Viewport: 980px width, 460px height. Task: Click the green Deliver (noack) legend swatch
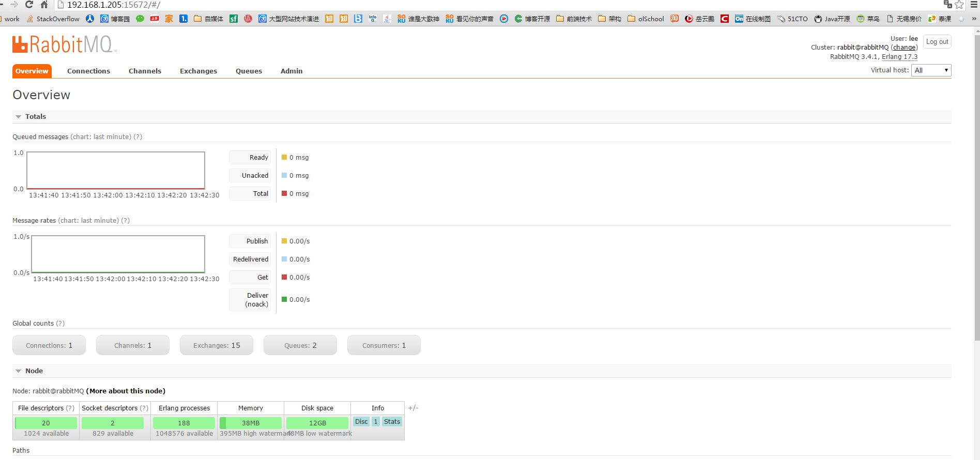coord(284,299)
